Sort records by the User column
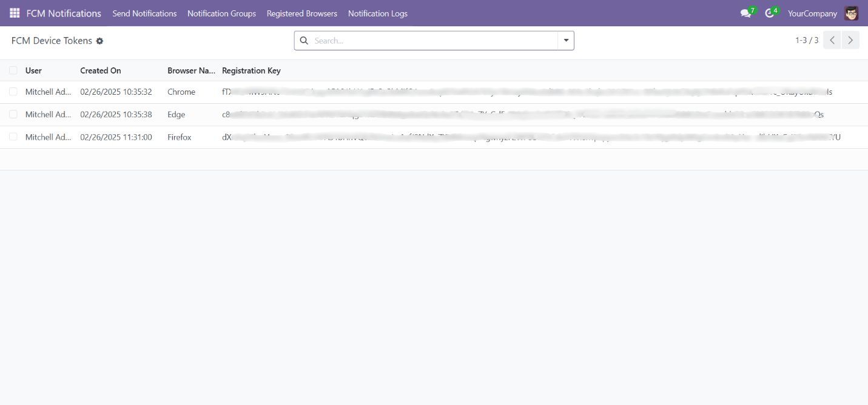The height and width of the screenshot is (405, 868). pyautogui.click(x=33, y=70)
